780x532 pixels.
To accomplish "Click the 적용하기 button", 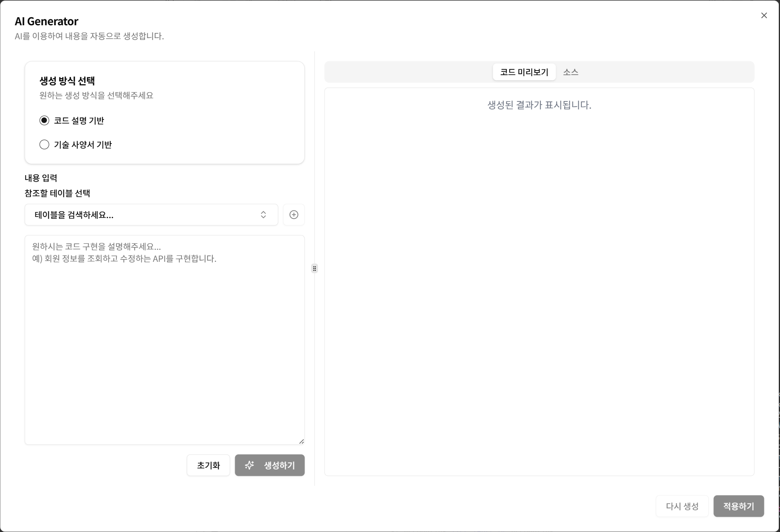I will (x=738, y=506).
